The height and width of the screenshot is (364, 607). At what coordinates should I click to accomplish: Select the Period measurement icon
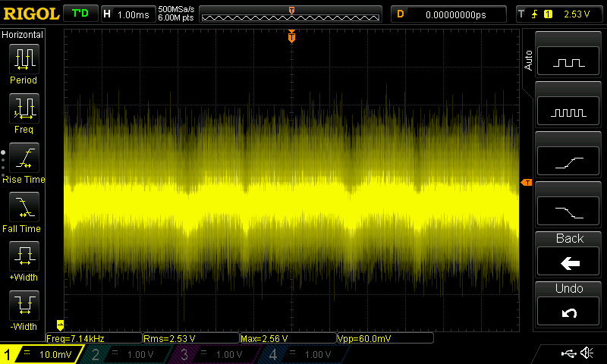point(24,59)
